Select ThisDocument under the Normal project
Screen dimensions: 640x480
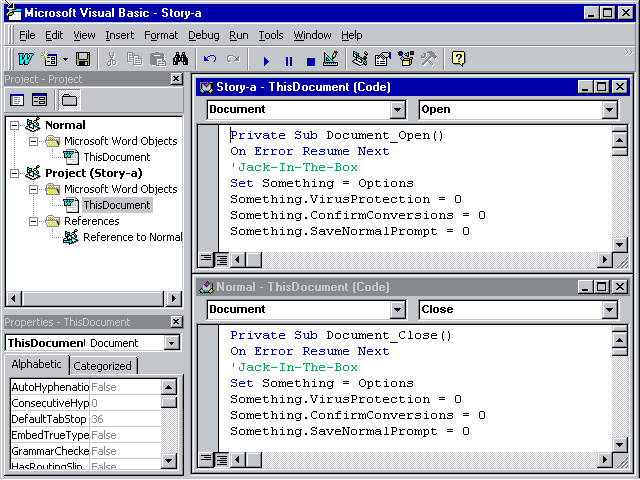click(117, 157)
